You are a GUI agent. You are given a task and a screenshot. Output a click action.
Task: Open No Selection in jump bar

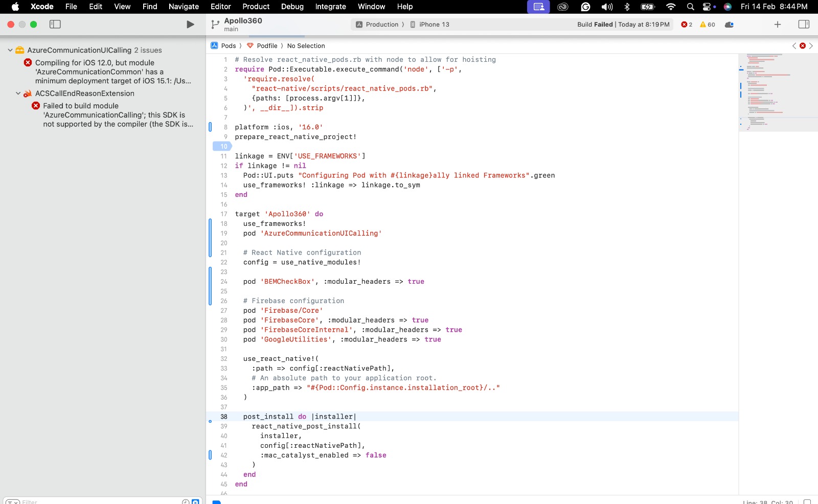pyautogui.click(x=306, y=46)
